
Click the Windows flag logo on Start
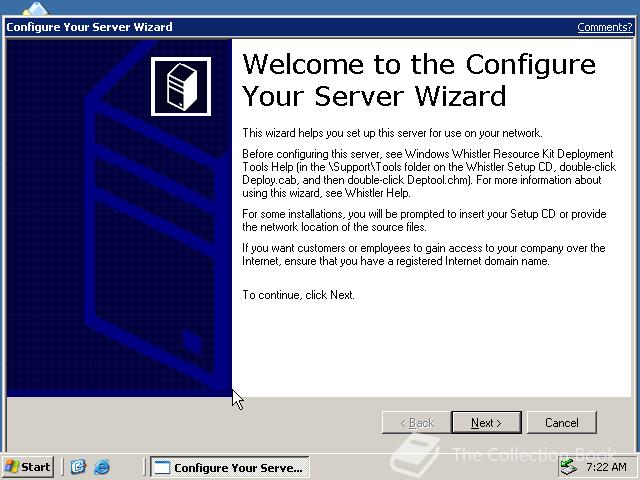11,467
